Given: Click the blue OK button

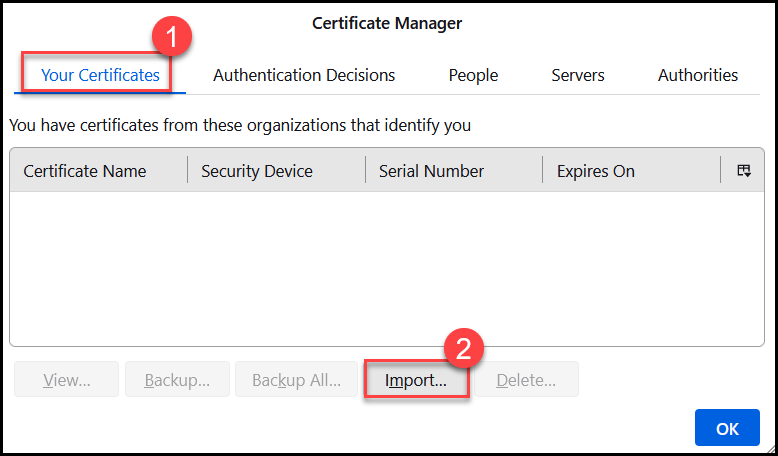Looking at the screenshot, I should click(x=727, y=428).
